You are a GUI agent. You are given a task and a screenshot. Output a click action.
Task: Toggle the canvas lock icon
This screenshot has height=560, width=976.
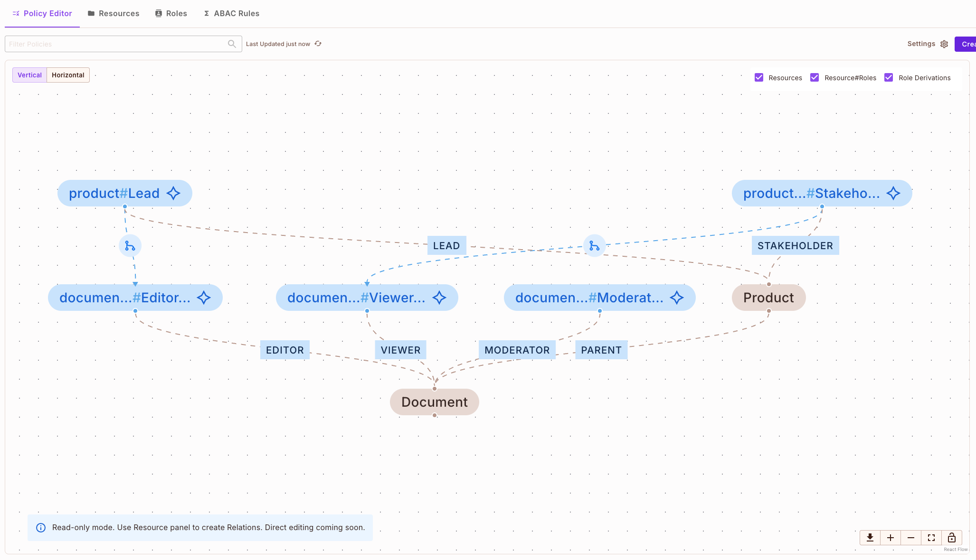pyautogui.click(x=952, y=538)
